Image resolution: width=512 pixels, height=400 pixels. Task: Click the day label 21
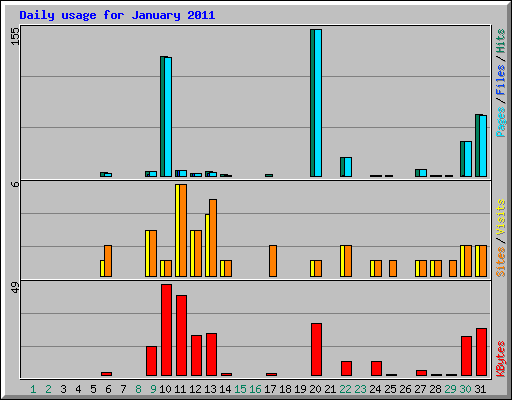click(x=330, y=389)
